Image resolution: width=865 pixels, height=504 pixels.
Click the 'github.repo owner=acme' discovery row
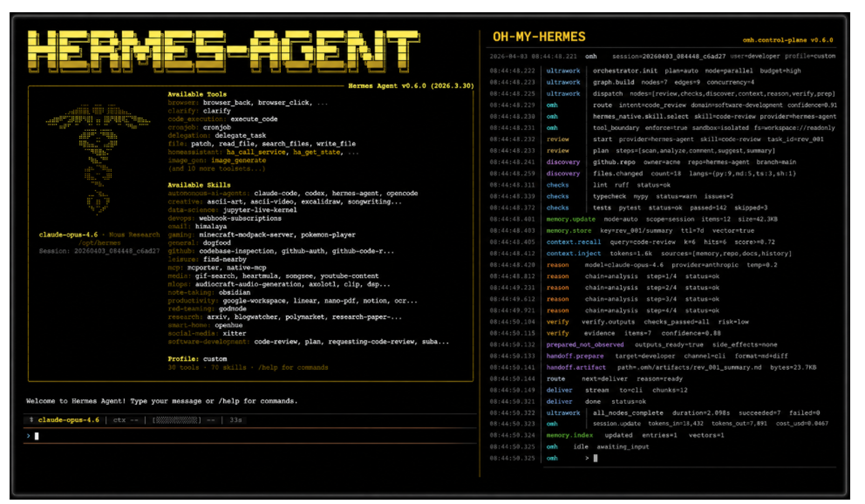click(x=643, y=163)
